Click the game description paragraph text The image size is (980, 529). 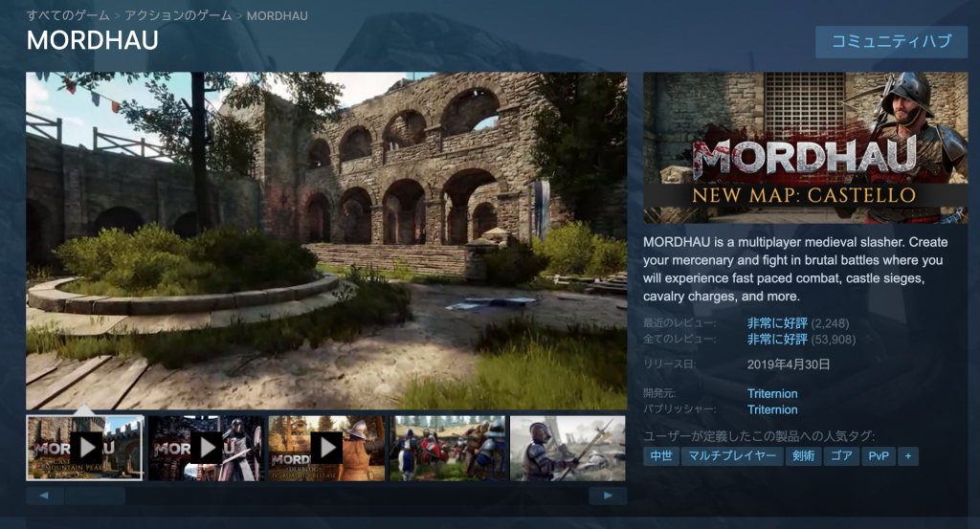(x=795, y=269)
